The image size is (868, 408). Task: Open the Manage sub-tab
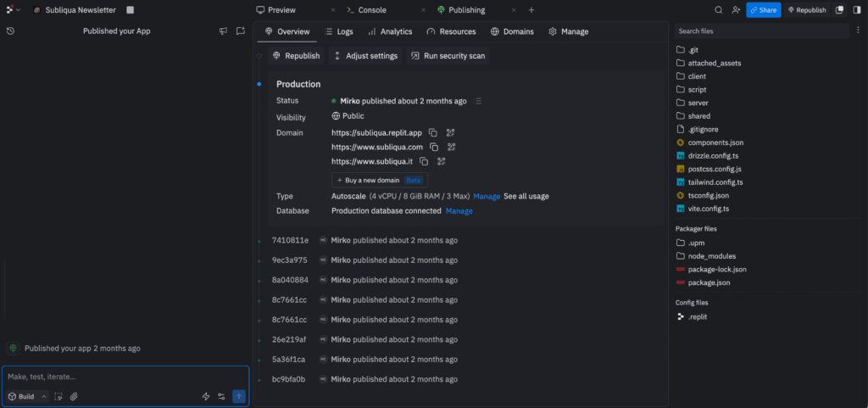tap(569, 31)
